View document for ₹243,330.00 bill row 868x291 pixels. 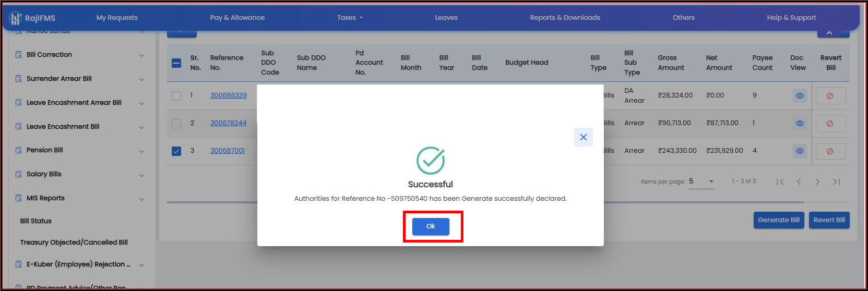(800, 151)
